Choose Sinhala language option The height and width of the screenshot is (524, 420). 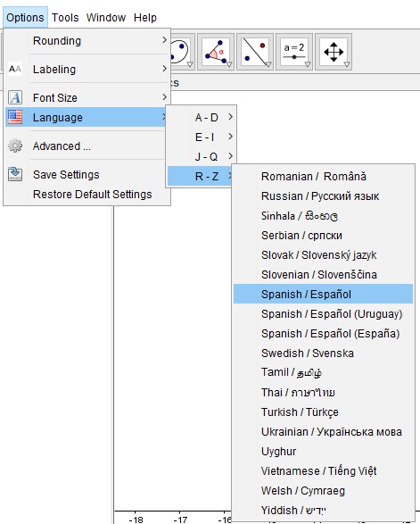[x=323, y=215]
